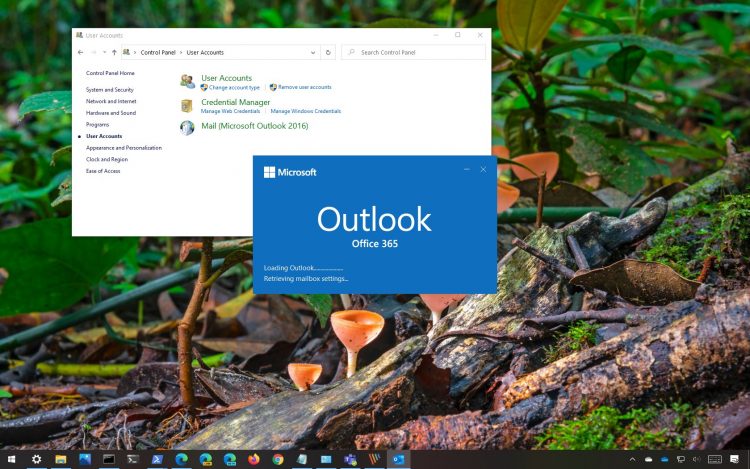The height and width of the screenshot is (469, 750).
Task: Go to System and Security
Action: coord(110,89)
